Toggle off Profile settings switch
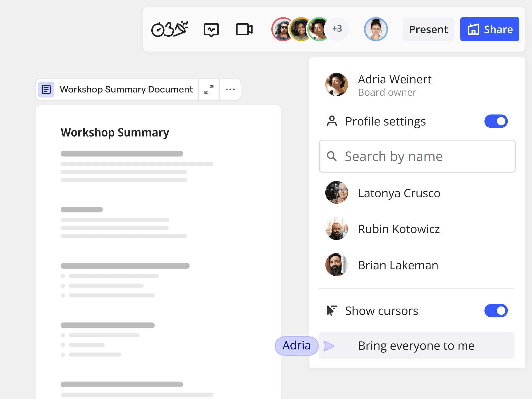The width and height of the screenshot is (532, 399). (496, 121)
